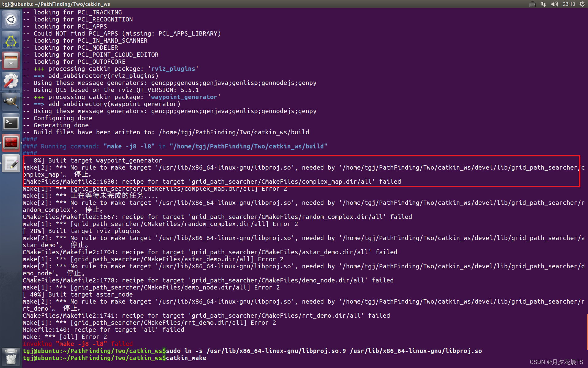Open the Trash in the dock
The width and height of the screenshot is (588, 368).
(x=11, y=357)
